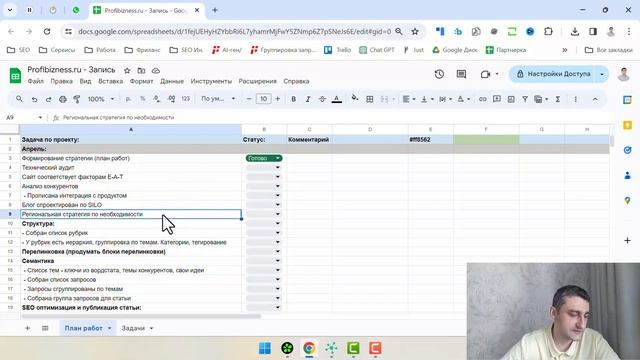Viewport: 640px width, 360px height.
Task: Click the Настройки Доступа share button
Action: tap(553, 74)
